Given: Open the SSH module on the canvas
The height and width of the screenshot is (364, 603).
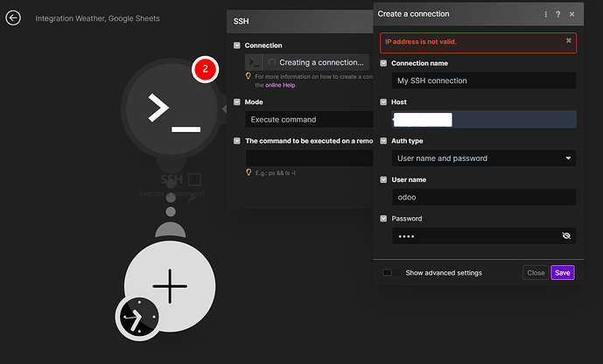Looking at the screenshot, I should [x=172, y=109].
